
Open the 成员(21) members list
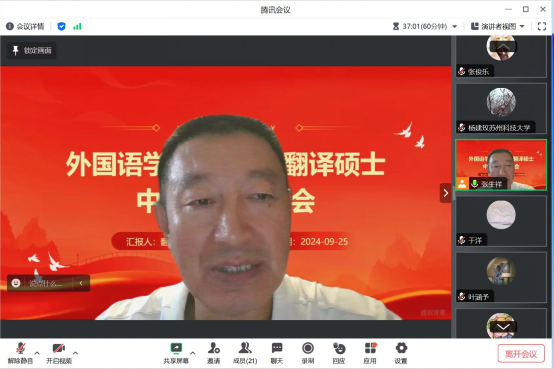pyautogui.click(x=245, y=353)
